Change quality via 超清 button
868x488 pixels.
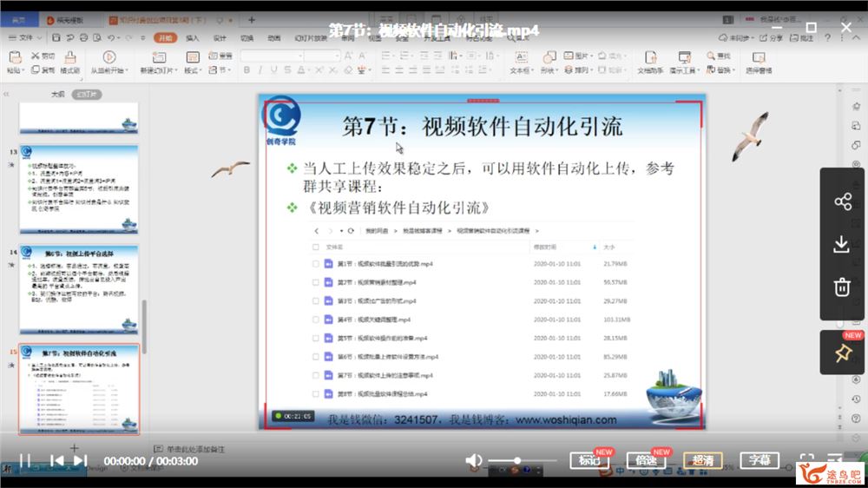tap(702, 460)
